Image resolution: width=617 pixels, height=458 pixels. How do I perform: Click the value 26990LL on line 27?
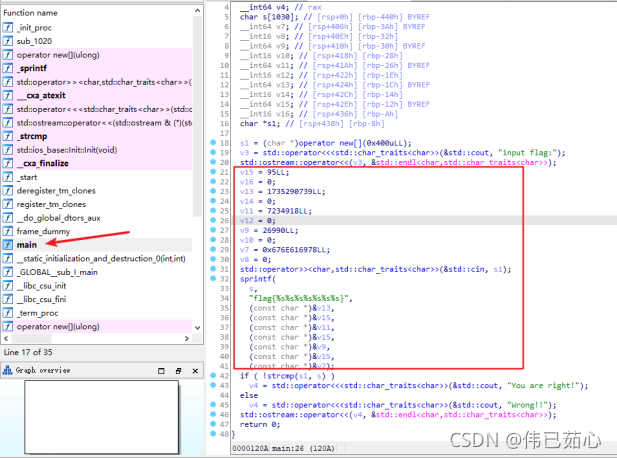[x=280, y=230]
